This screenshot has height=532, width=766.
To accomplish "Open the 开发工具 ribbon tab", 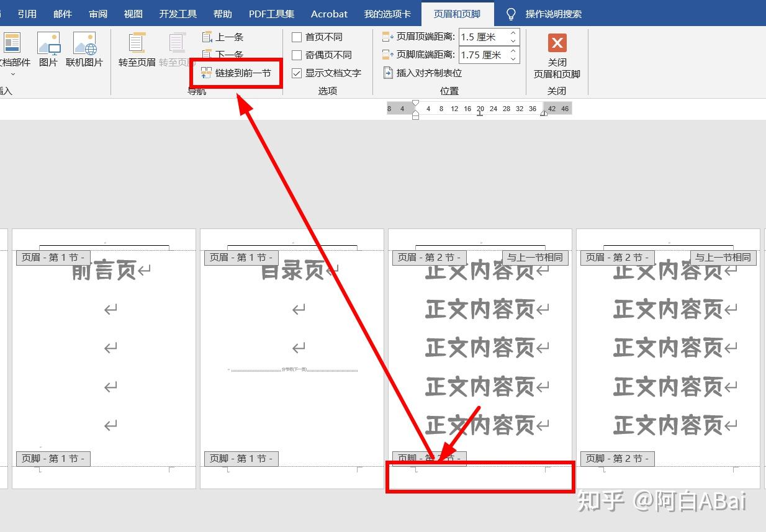I will (178, 14).
